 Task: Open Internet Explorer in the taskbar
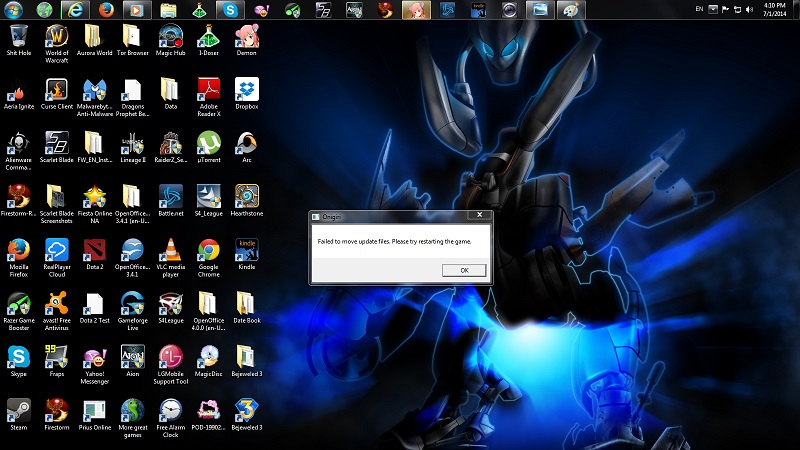click(x=76, y=10)
